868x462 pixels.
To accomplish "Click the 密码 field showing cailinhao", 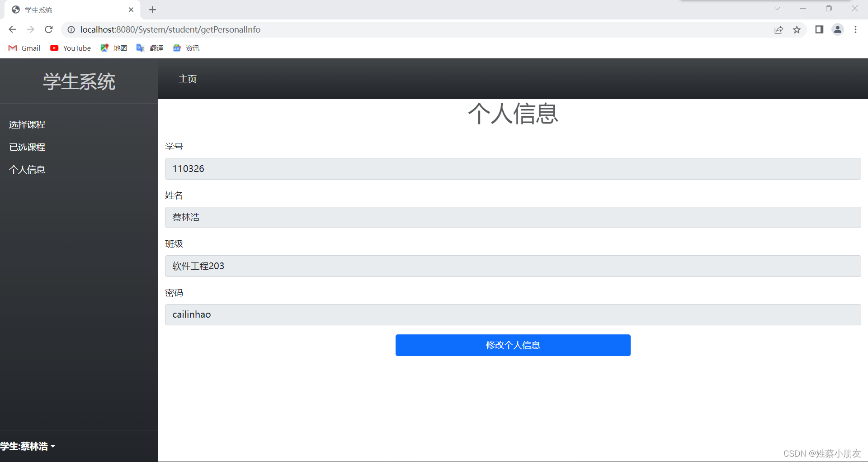I will pyautogui.click(x=513, y=314).
